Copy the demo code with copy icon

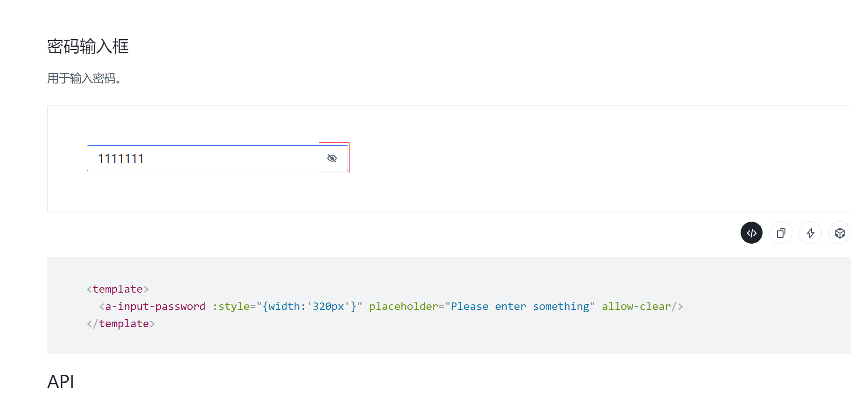coord(781,233)
